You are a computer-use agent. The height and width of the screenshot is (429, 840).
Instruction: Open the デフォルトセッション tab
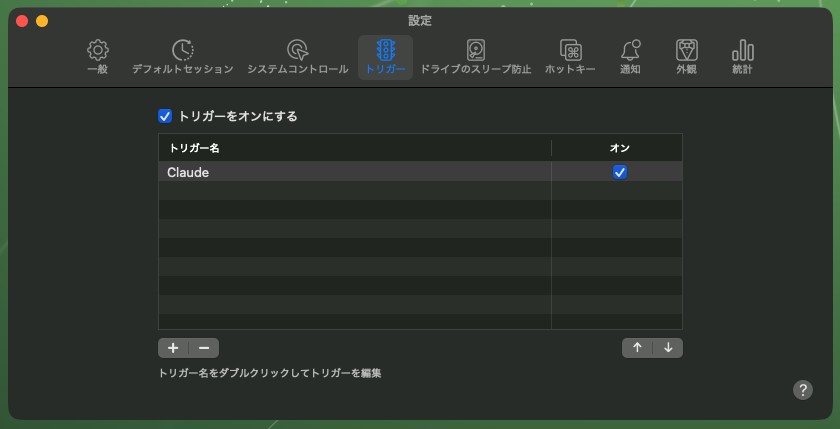(183, 57)
